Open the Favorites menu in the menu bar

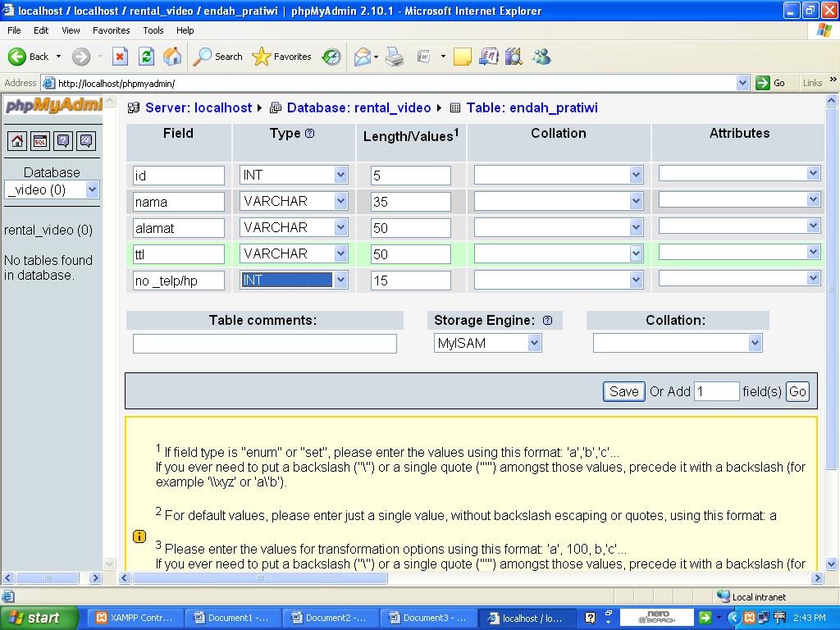click(111, 30)
